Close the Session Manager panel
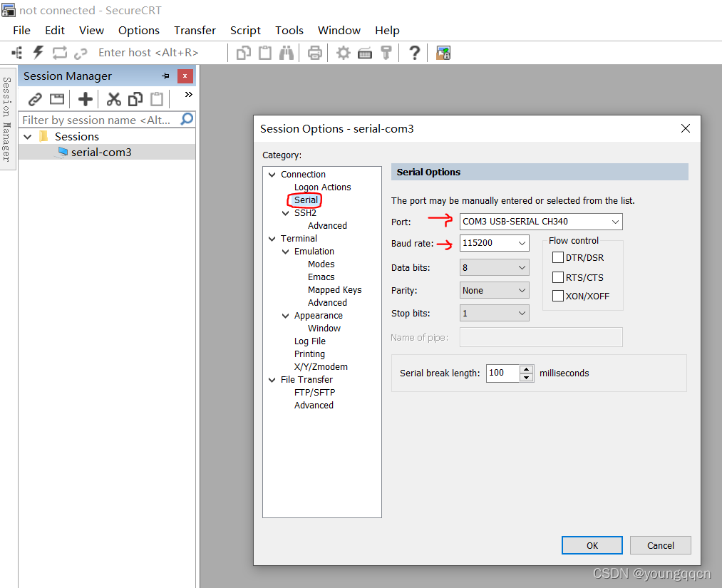Screen dimensions: 722x588 click(x=185, y=76)
